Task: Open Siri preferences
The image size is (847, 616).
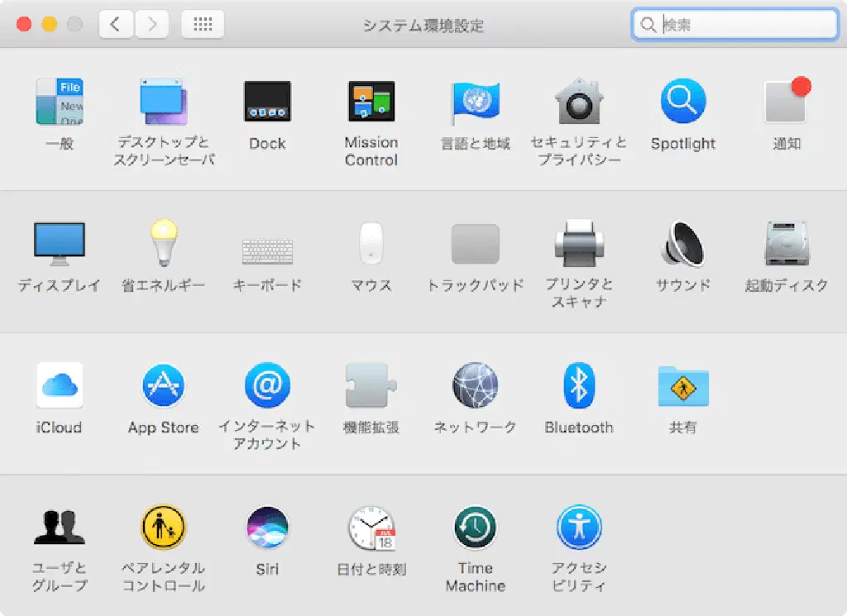Action: pos(267,528)
